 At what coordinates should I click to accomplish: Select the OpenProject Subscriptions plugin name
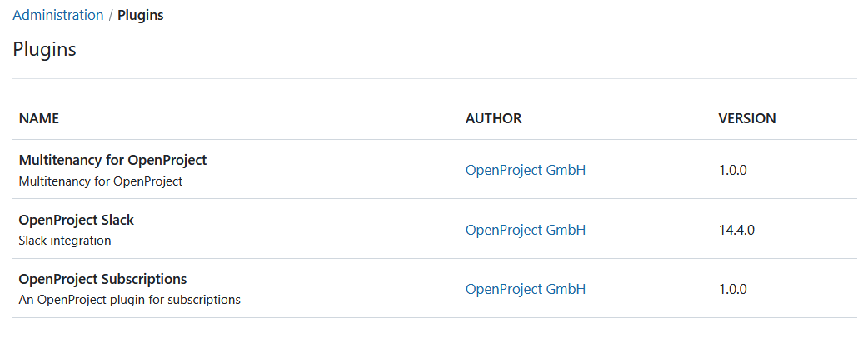click(x=102, y=279)
